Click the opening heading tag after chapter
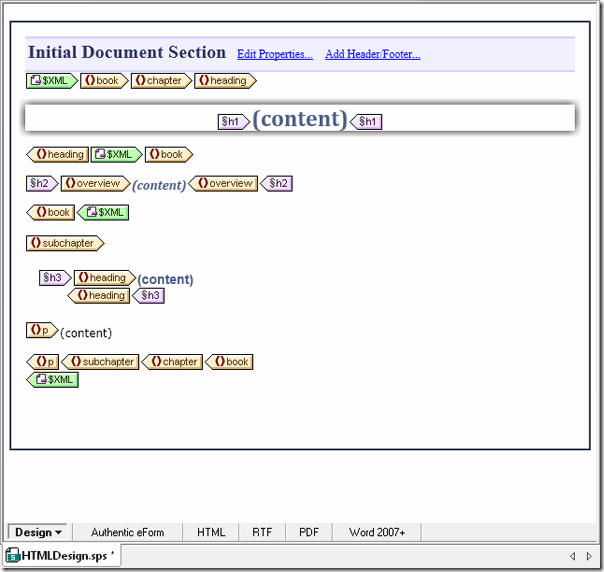Screen dimensions: 604x572 (x=225, y=81)
